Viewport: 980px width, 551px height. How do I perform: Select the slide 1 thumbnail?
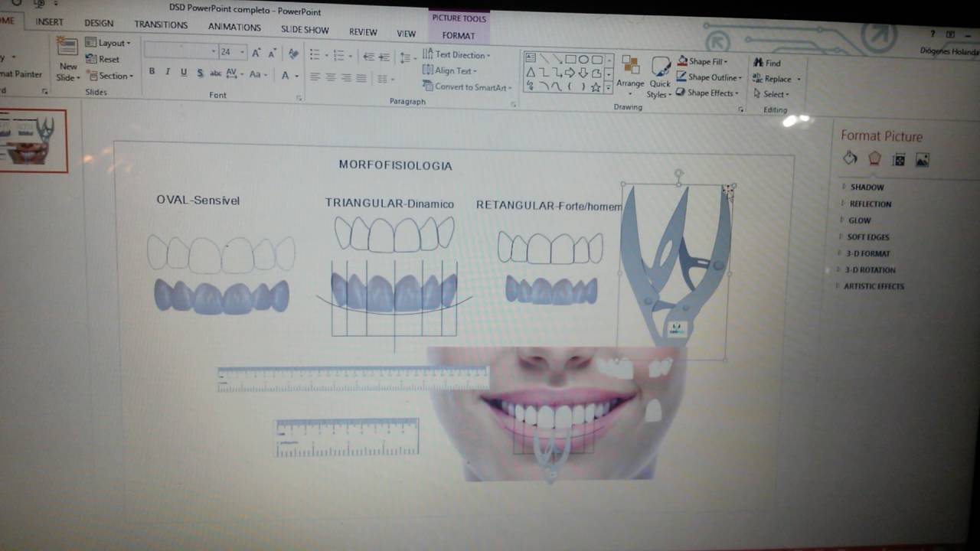point(33,141)
